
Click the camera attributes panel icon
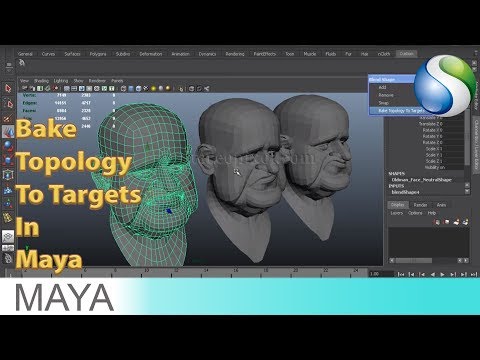click(x=33, y=88)
